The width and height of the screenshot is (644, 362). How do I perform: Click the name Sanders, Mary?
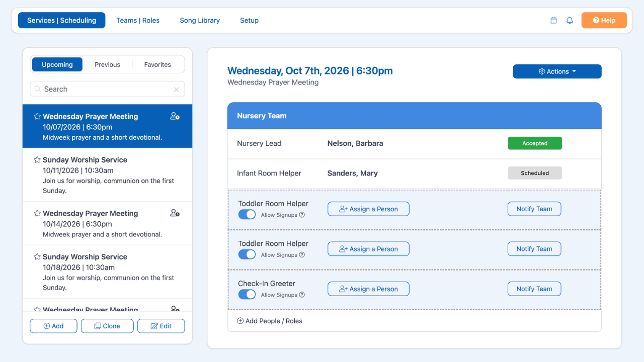pos(353,173)
